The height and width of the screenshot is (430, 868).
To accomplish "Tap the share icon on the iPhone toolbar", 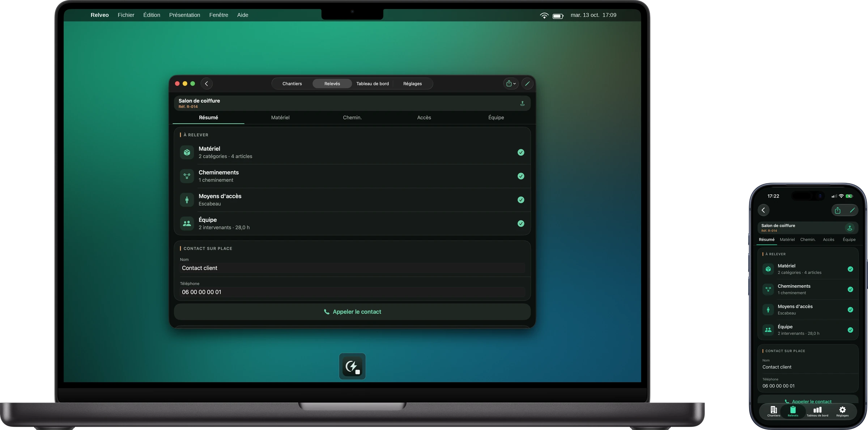I will [838, 210].
